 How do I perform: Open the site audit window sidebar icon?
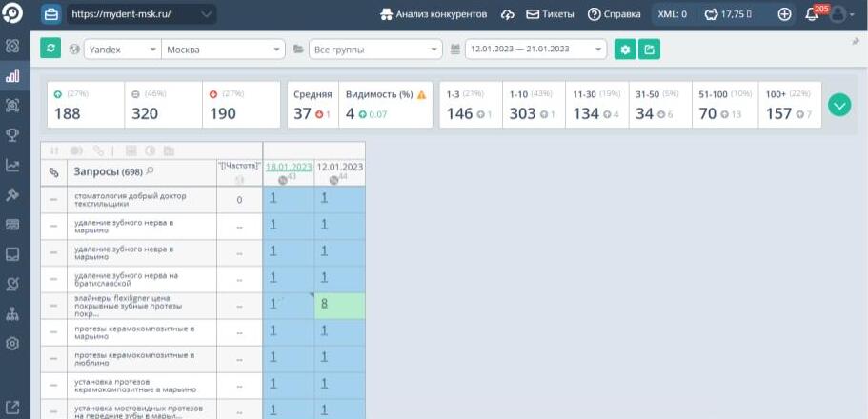point(12,224)
